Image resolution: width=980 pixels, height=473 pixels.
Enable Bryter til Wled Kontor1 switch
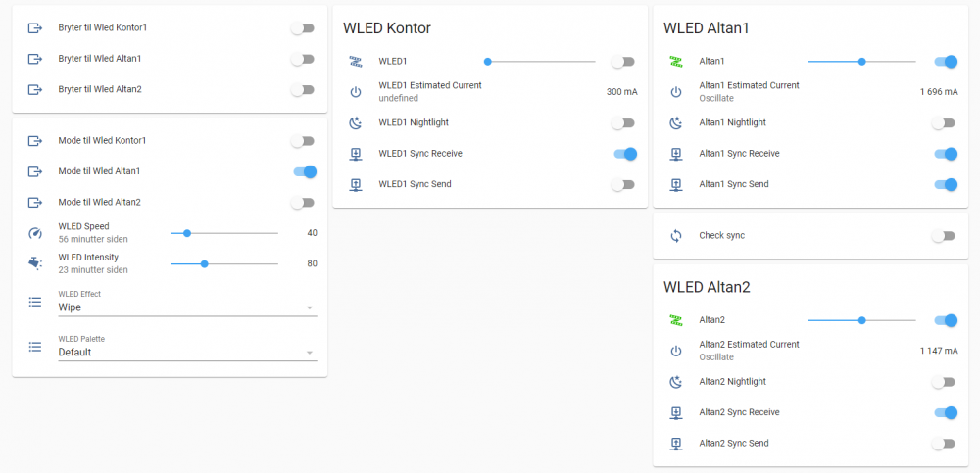pyautogui.click(x=303, y=28)
